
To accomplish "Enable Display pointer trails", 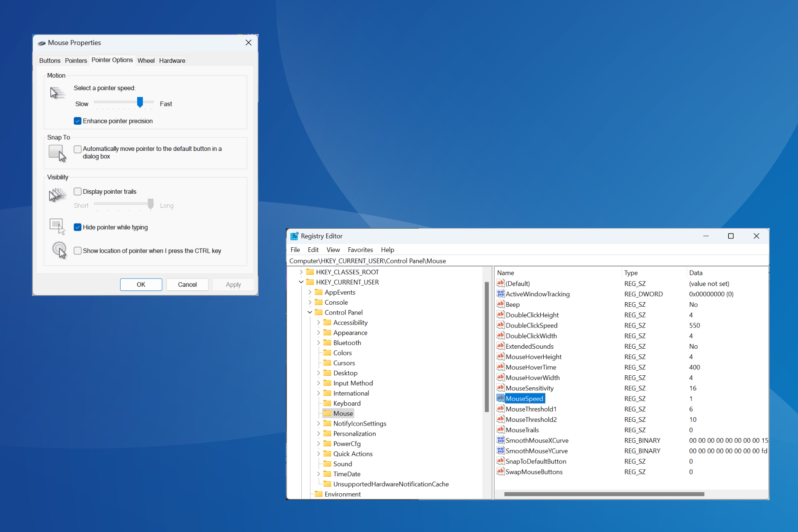I will pos(77,191).
